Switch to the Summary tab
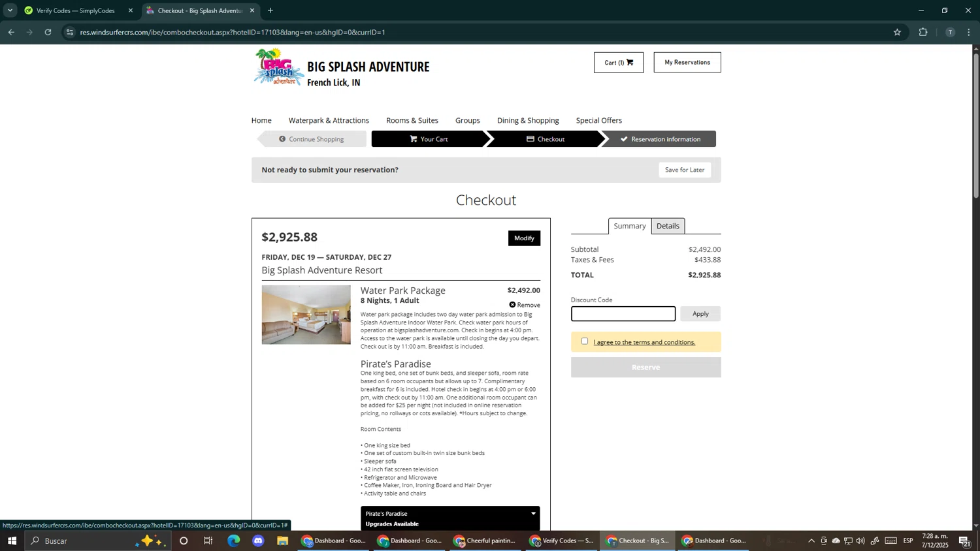 [630, 226]
